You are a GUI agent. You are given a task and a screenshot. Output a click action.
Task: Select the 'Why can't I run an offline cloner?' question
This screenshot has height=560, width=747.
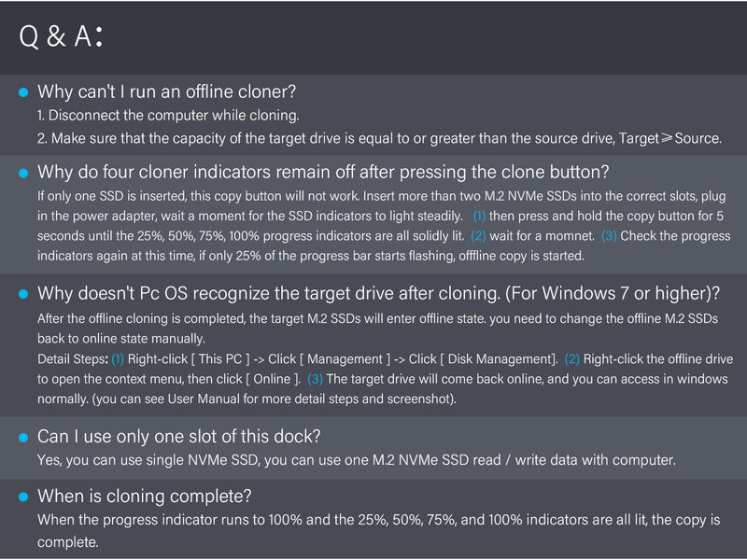(x=167, y=91)
